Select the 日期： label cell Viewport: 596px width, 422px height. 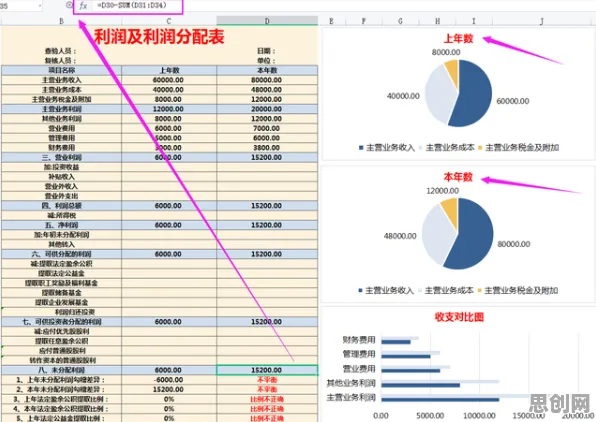[266, 51]
